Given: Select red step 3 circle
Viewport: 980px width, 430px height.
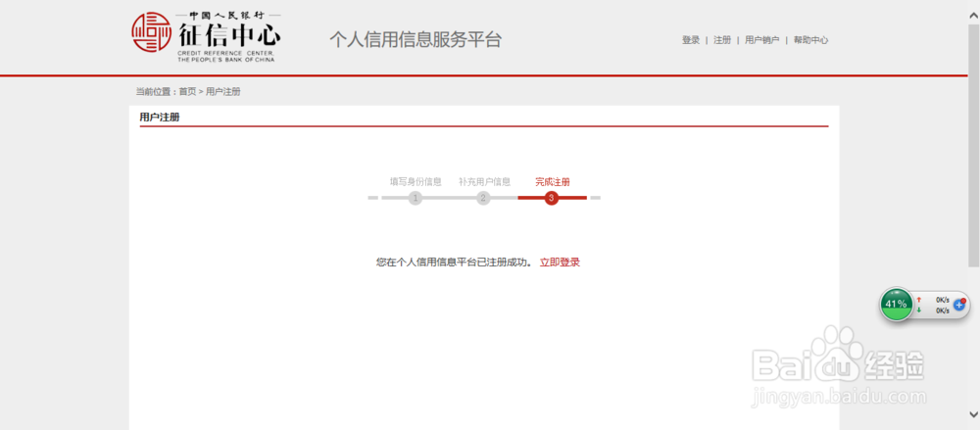Looking at the screenshot, I should click(x=551, y=198).
